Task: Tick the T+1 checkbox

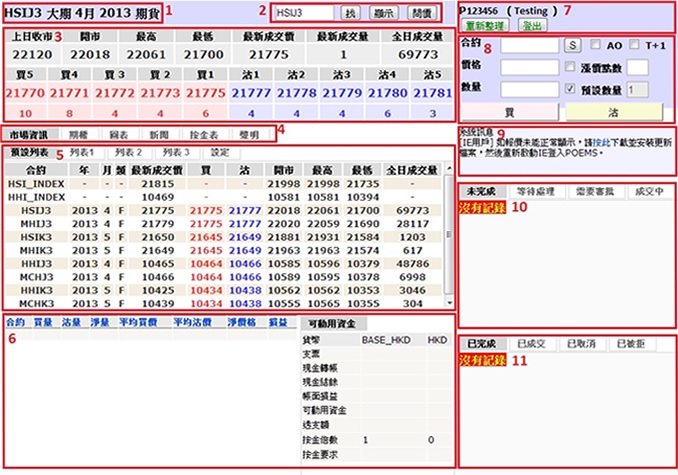Action: pyautogui.click(x=634, y=46)
